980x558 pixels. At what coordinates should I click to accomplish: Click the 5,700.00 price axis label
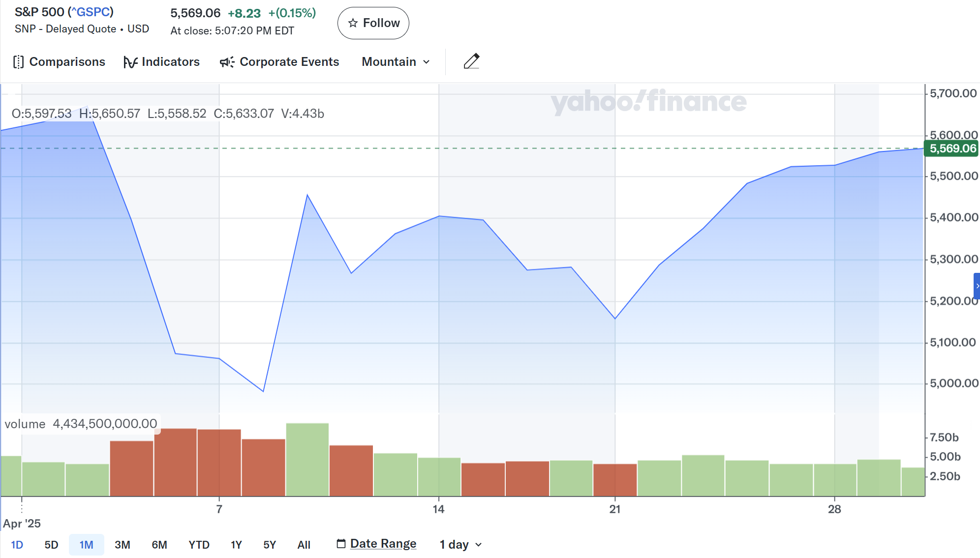pos(953,93)
